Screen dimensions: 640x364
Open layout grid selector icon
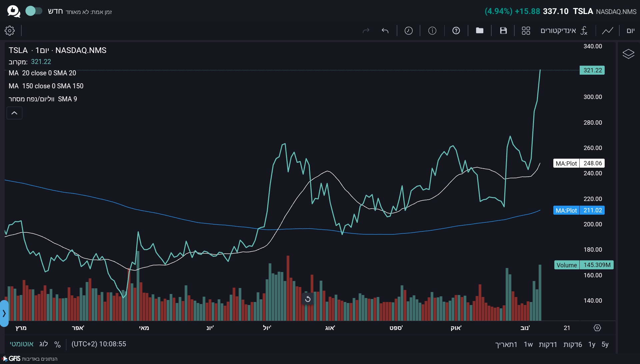(526, 31)
